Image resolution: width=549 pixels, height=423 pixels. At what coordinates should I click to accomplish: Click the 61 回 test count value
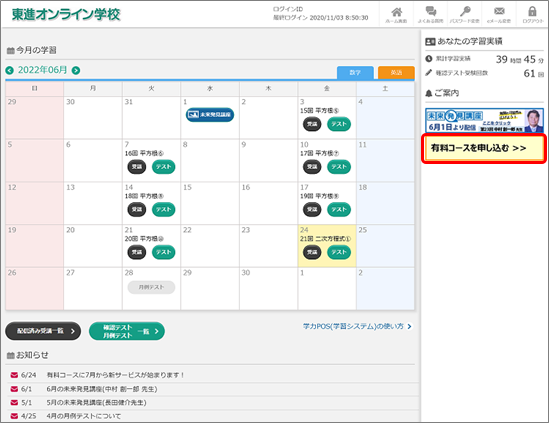(534, 74)
